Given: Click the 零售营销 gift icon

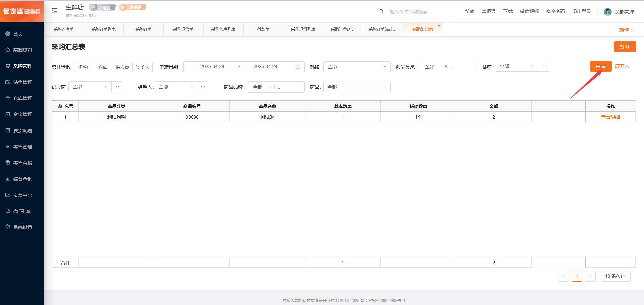Looking at the screenshot, I should pyautogui.click(x=8, y=162).
